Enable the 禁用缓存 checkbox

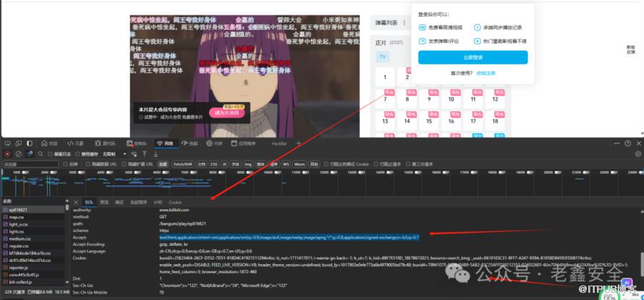tap(77, 154)
